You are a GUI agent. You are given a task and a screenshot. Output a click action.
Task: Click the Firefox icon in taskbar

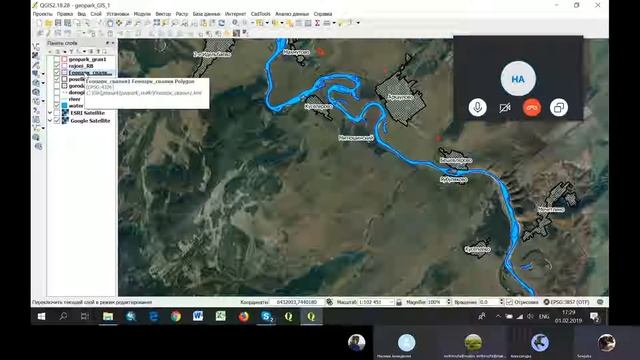pyautogui.click(x=244, y=316)
